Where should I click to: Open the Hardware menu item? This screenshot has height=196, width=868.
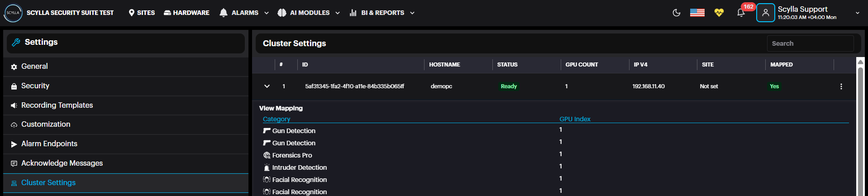pyautogui.click(x=186, y=13)
